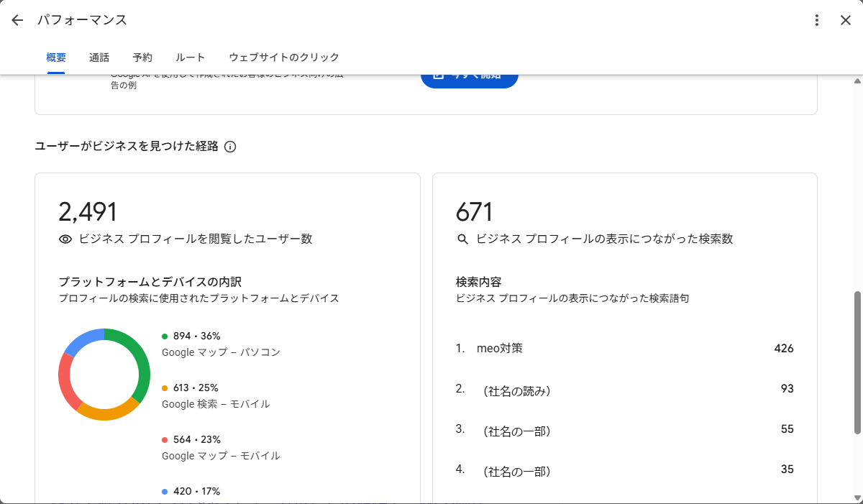This screenshot has height=504, width=863.
Task: Click the 894 · 36% legend value
Action: pos(196,336)
